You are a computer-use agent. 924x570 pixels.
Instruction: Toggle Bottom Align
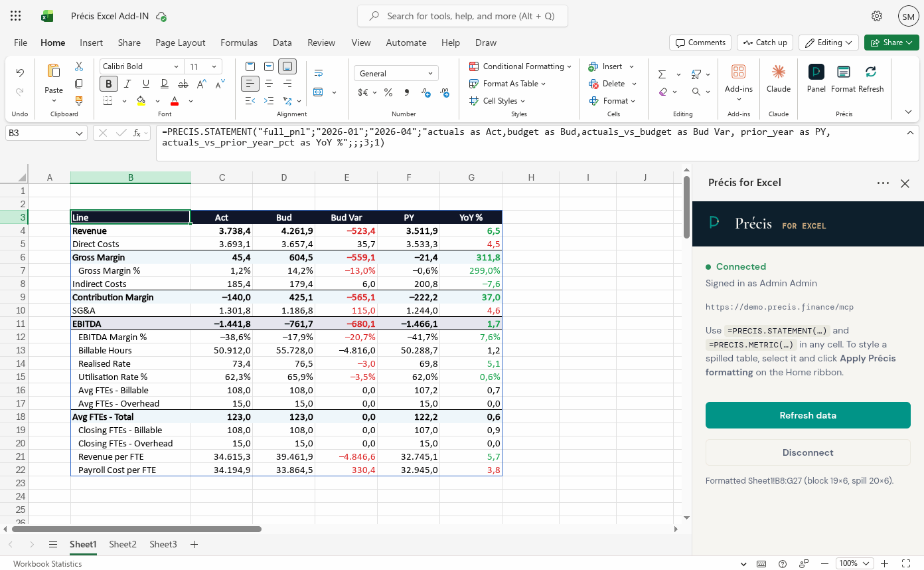tap(287, 66)
